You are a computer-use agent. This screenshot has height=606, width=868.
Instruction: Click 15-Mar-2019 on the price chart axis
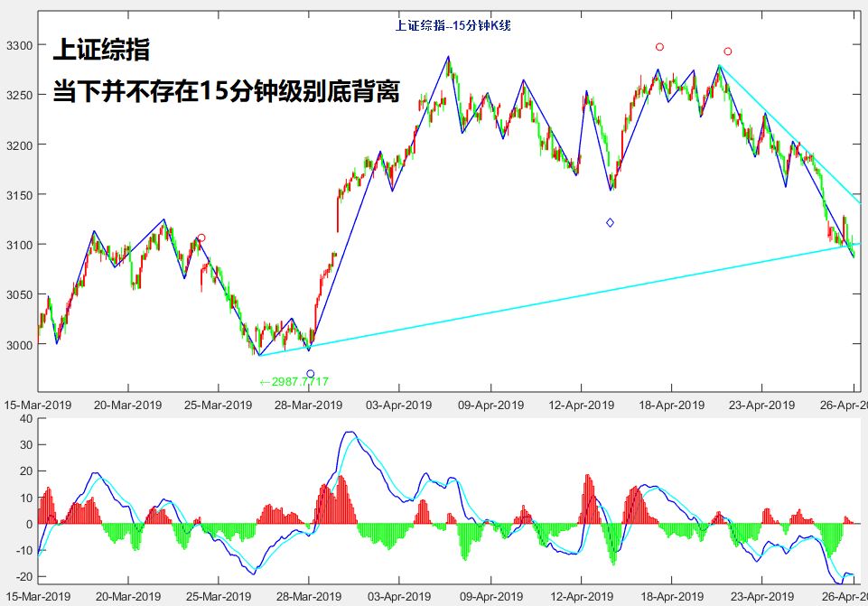tap(38, 406)
